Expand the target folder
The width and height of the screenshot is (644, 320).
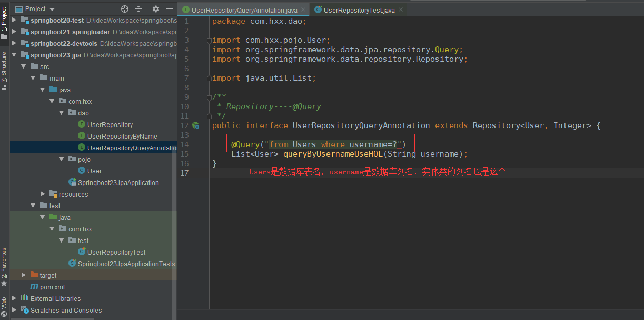pos(23,275)
